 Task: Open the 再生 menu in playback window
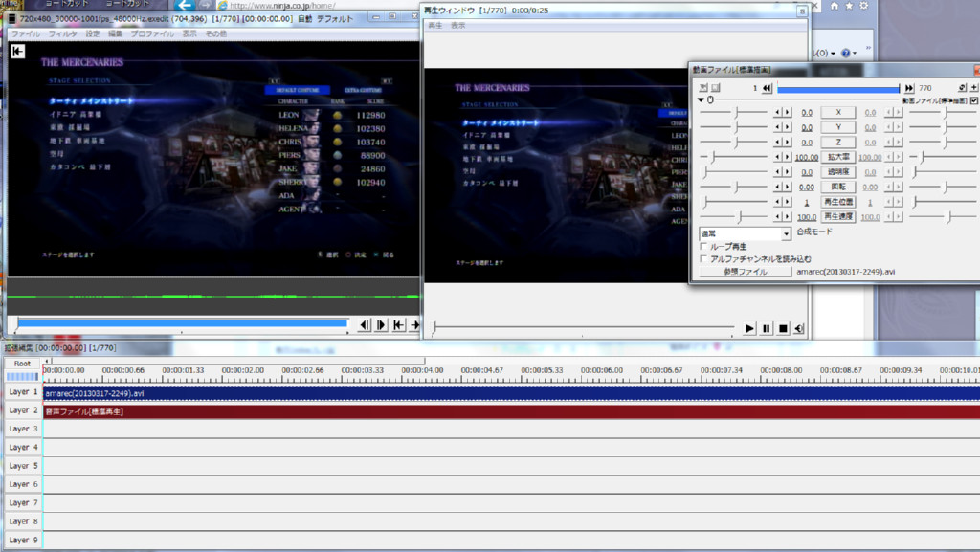[435, 26]
